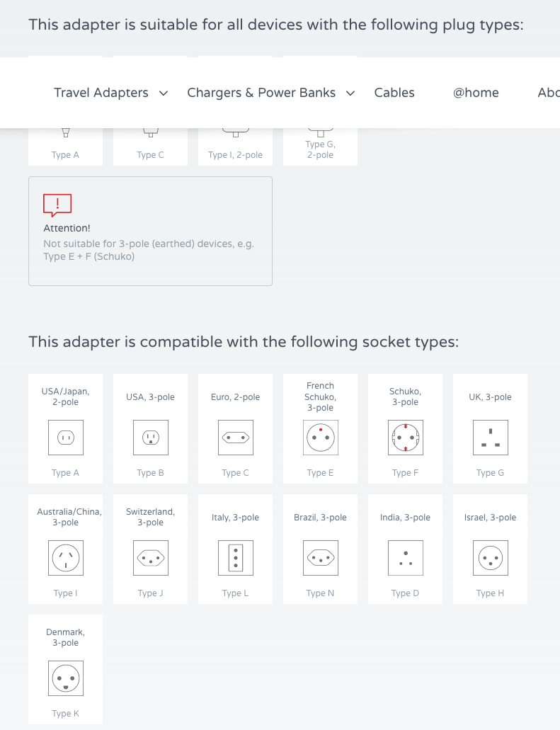Expand the Travel Adapters chevron
This screenshot has height=730, width=560.
[x=164, y=93]
